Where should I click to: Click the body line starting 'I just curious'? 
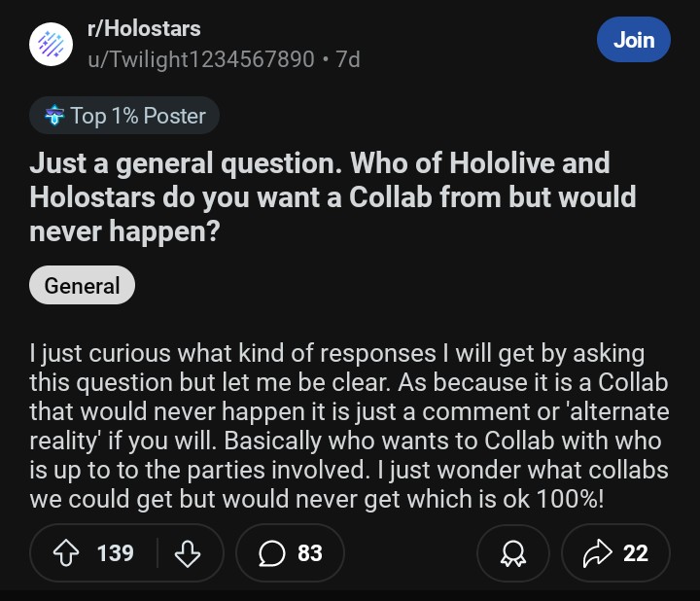tap(336, 355)
